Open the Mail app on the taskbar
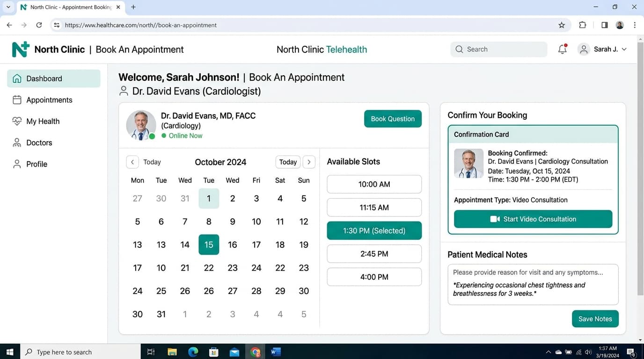The width and height of the screenshot is (644, 359). click(234, 352)
